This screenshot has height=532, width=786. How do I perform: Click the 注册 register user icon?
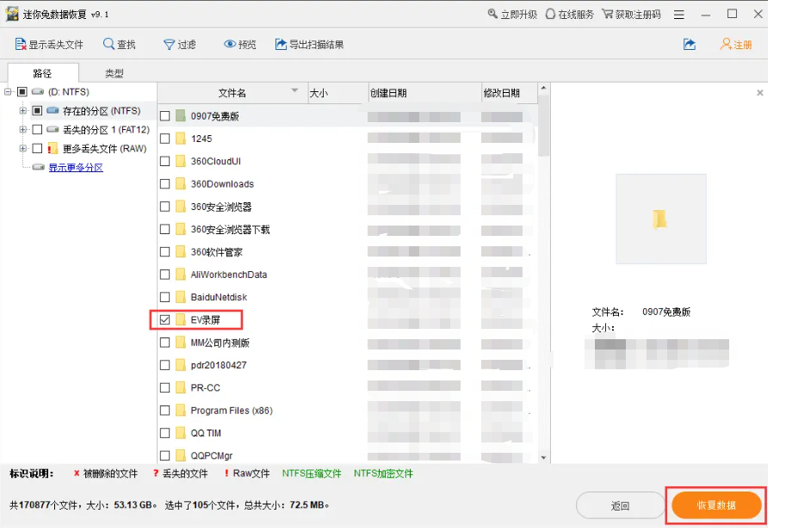tap(726, 45)
